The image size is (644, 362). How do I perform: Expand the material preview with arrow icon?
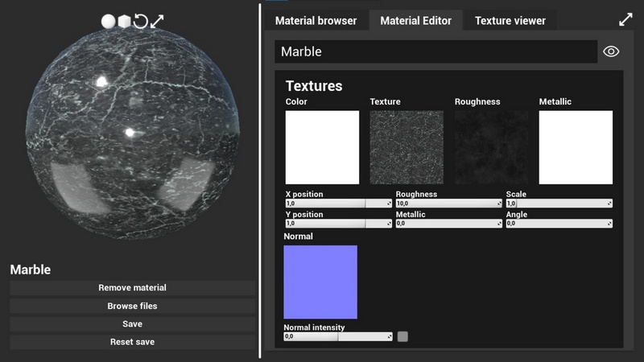(157, 21)
